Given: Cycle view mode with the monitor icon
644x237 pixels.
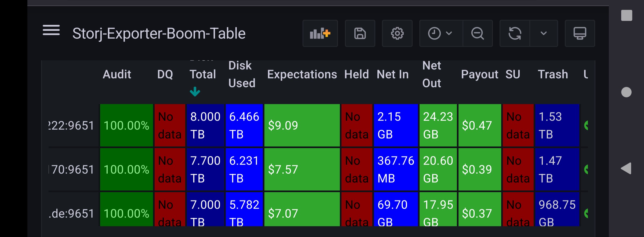Looking at the screenshot, I should pyautogui.click(x=580, y=34).
